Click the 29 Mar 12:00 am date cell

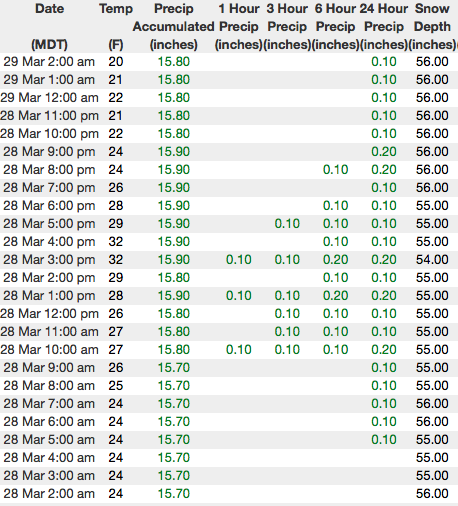(x=49, y=98)
